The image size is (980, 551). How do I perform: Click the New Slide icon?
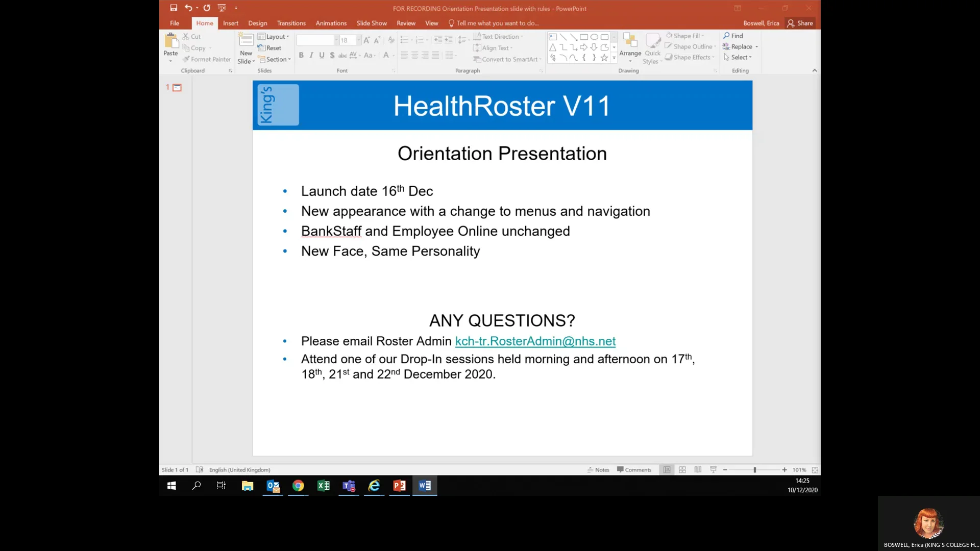[246, 41]
